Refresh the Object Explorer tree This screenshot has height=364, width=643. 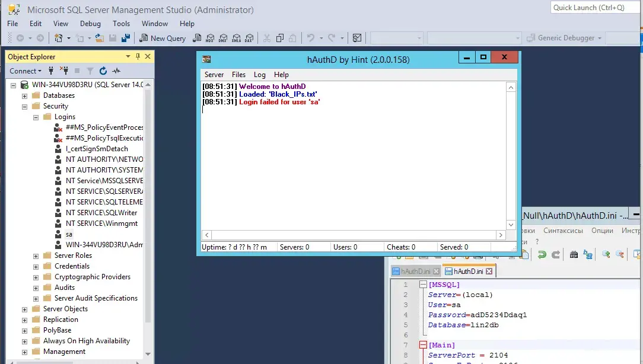click(103, 71)
